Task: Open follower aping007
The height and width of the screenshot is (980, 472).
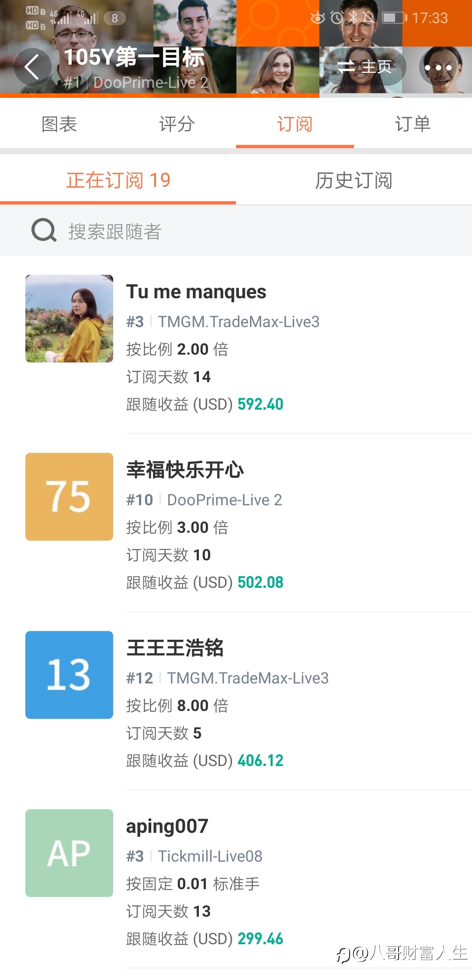Action: click(167, 826)
